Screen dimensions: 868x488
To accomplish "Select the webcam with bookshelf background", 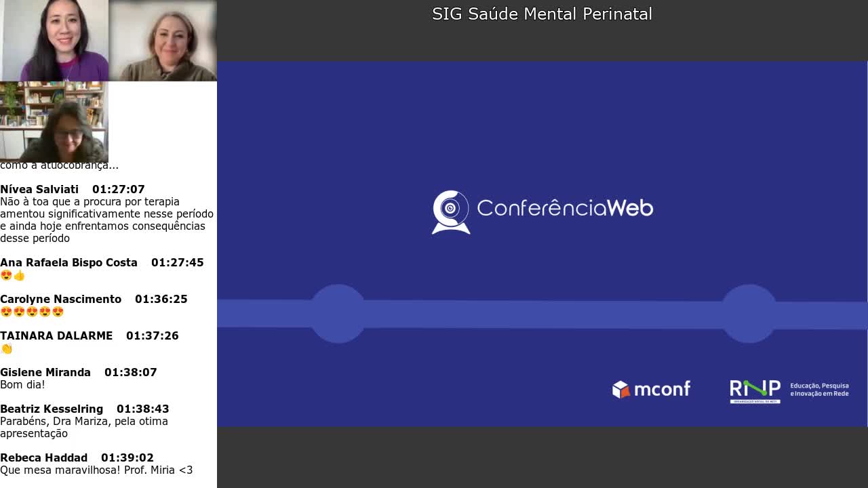I will 54,122.
